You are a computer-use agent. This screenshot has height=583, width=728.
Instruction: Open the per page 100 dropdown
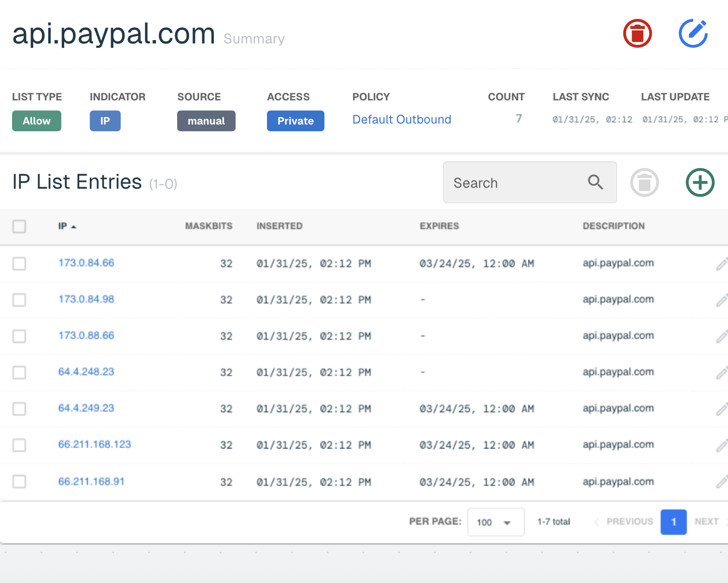[496, 522]
